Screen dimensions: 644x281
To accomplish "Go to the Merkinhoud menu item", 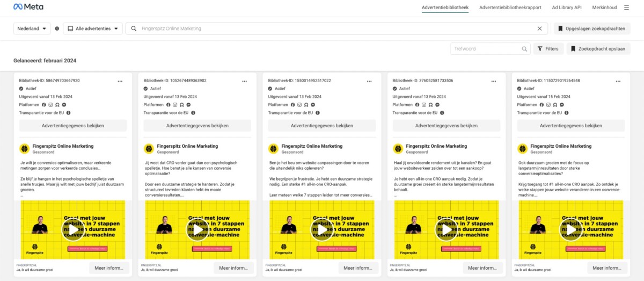I will point(604,8).
